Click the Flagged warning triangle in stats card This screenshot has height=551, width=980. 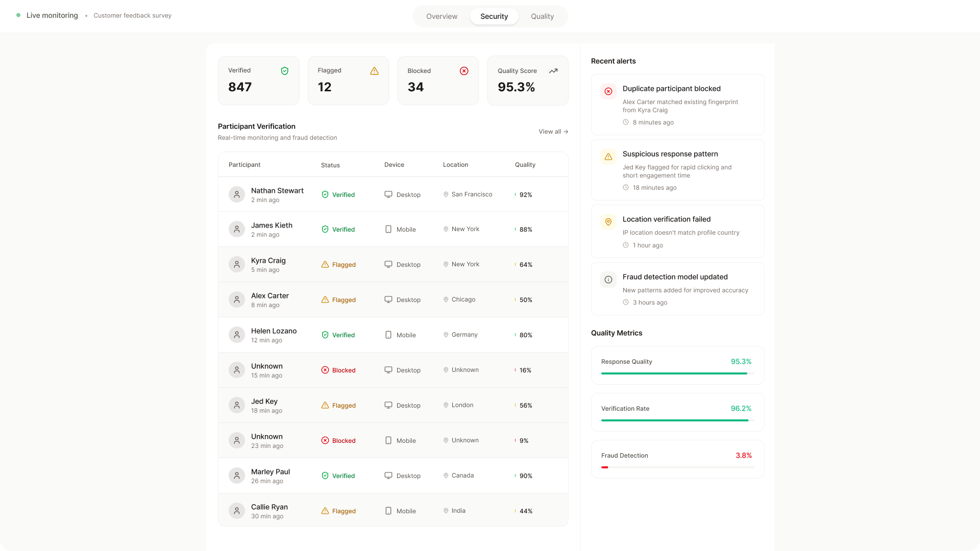pyautogui.click(x=374, y=71)
